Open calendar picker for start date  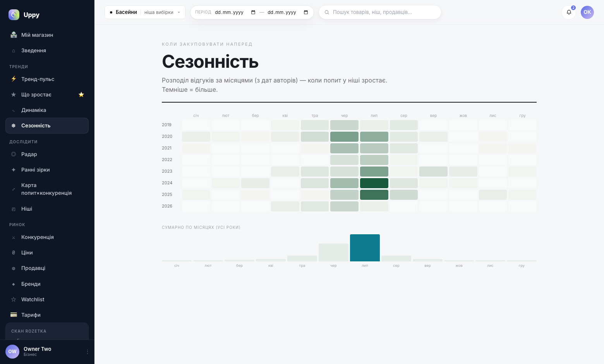[x=253, y=12]
